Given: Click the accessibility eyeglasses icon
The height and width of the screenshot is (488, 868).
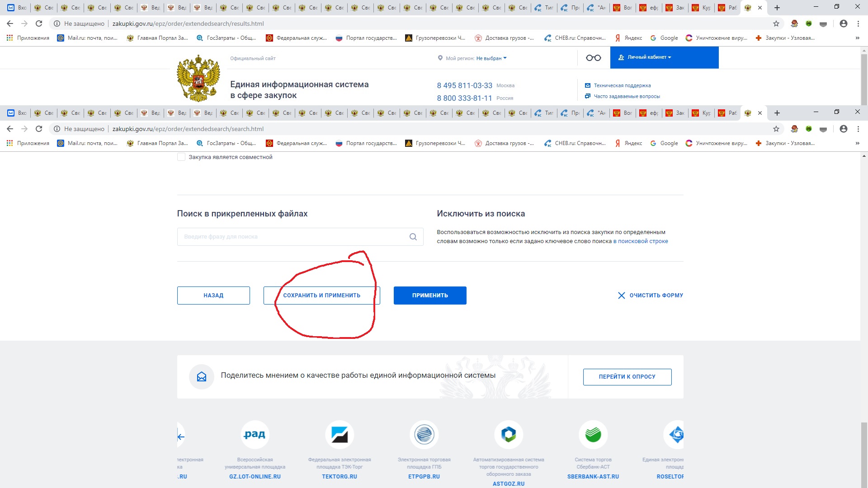Looking at the screenshot, I should pyautogui.click(x=593, y=58).
